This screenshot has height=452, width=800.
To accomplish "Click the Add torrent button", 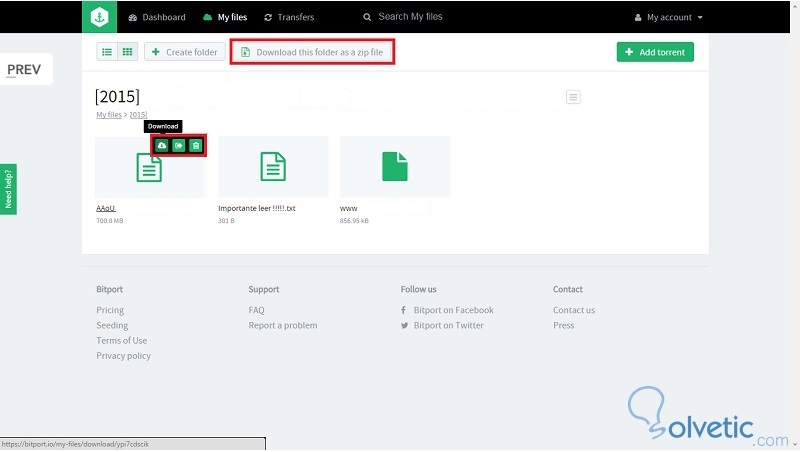I will pos(655,52).
